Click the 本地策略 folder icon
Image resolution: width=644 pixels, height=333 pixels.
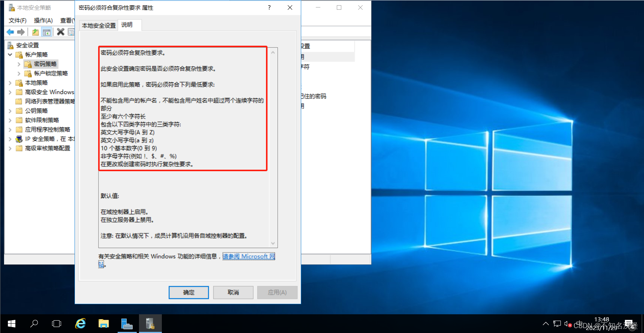pyautogui.click(x=19, y=83)
